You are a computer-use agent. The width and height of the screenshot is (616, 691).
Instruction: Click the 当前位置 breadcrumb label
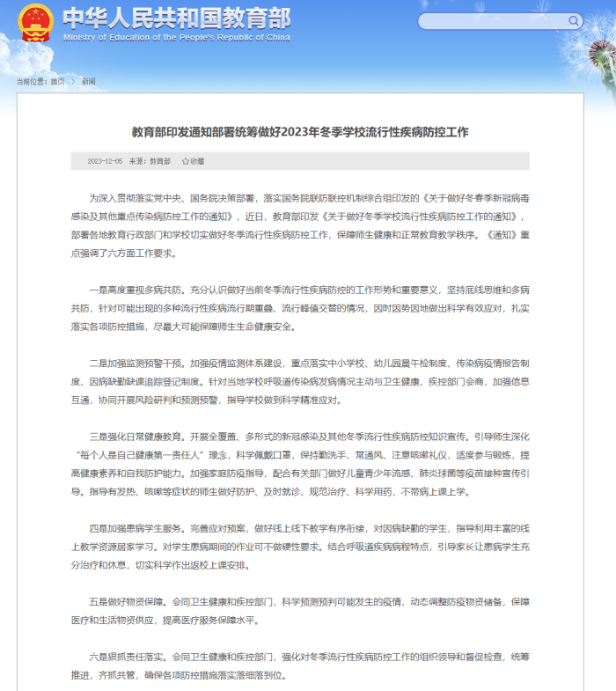[33, 81]
